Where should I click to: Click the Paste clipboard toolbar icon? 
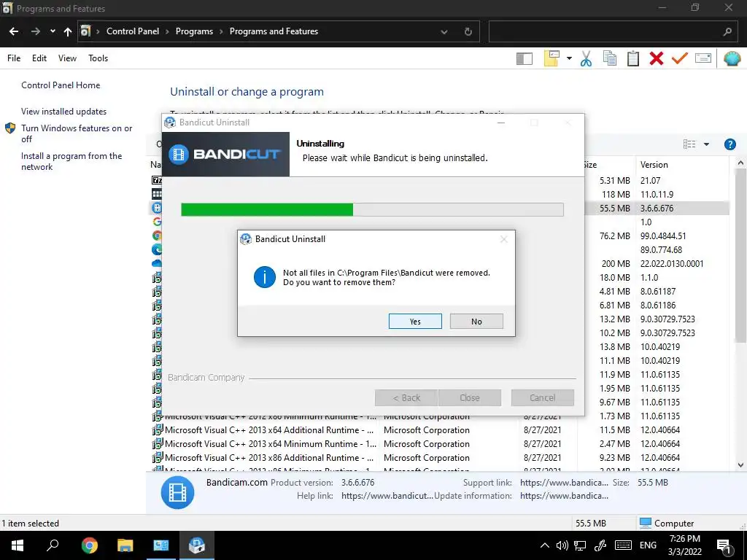[x=633, y=58]
